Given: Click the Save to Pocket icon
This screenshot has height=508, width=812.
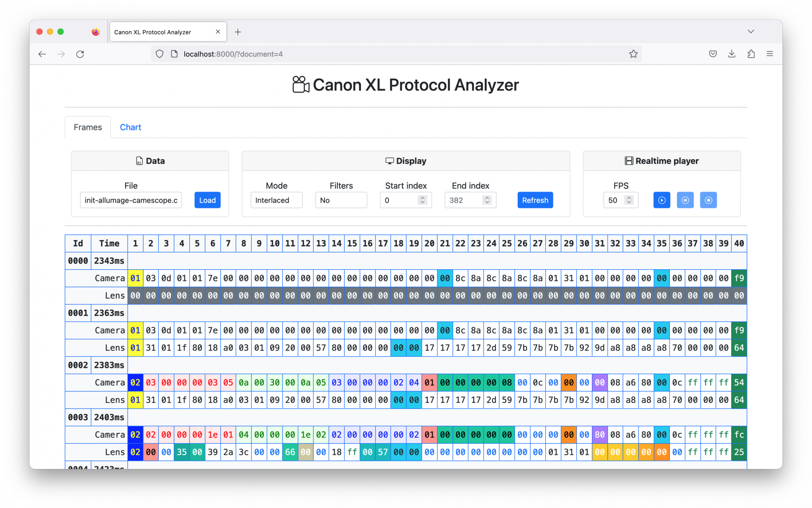Looking at the screenshot, I should (713, 54).
